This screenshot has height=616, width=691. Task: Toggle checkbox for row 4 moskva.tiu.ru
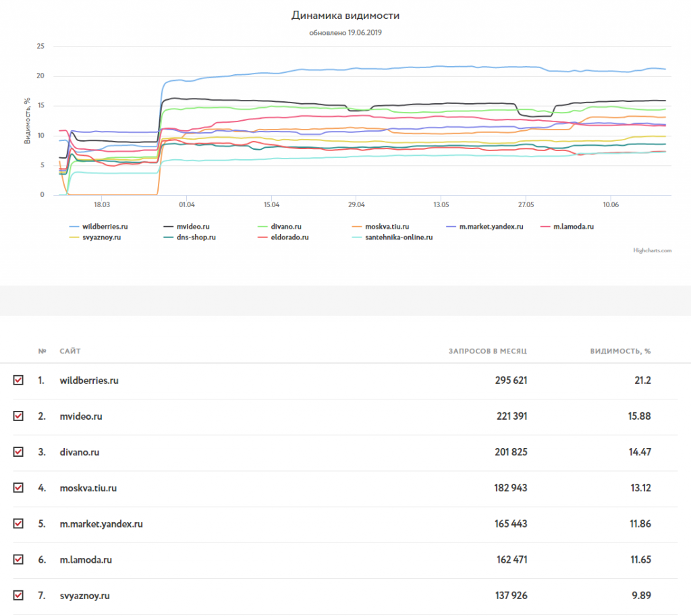click(x=18, y=488)
